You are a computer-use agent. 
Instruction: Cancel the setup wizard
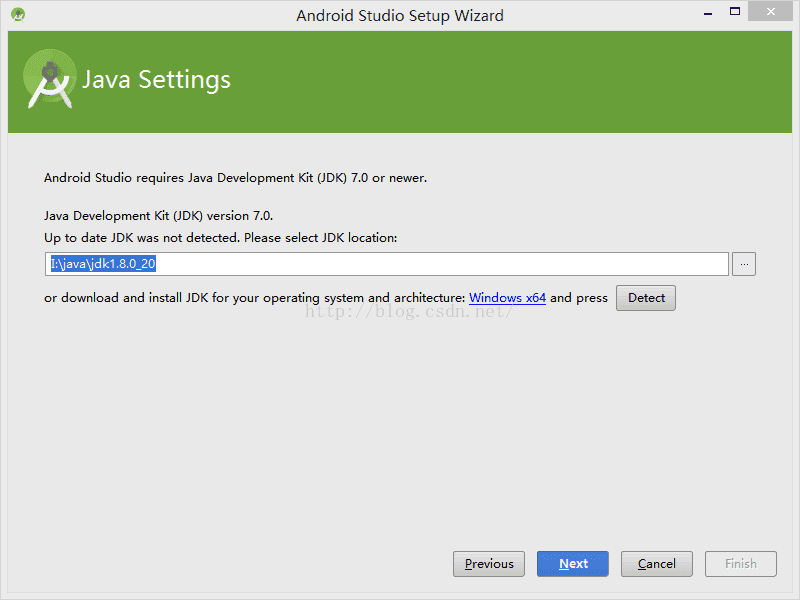tap(657, 564)
